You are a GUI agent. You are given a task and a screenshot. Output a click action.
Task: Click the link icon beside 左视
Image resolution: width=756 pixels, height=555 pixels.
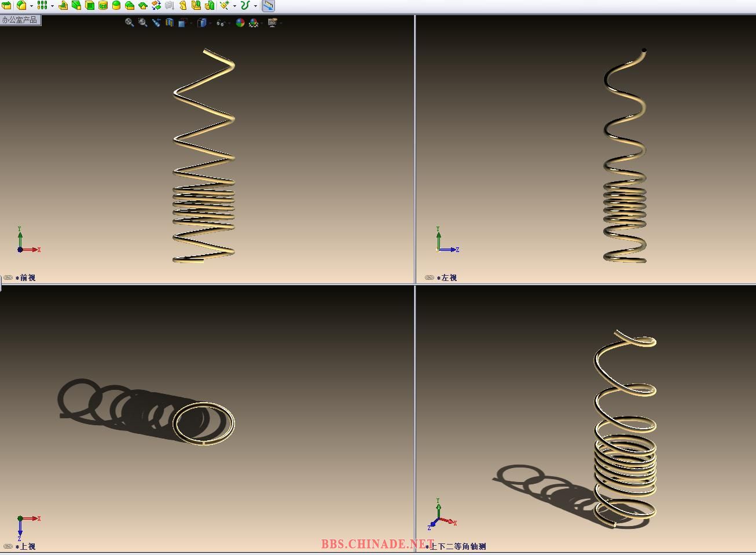point(430,277)
